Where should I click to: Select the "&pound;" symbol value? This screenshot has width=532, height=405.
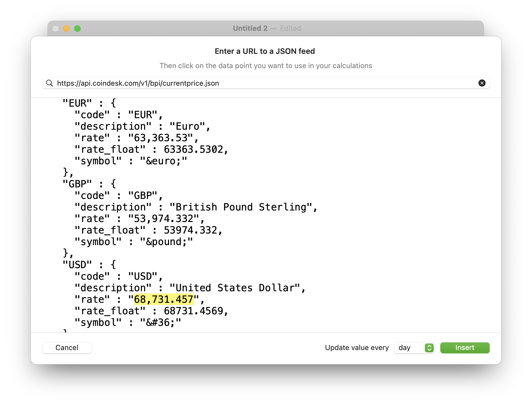166,242
